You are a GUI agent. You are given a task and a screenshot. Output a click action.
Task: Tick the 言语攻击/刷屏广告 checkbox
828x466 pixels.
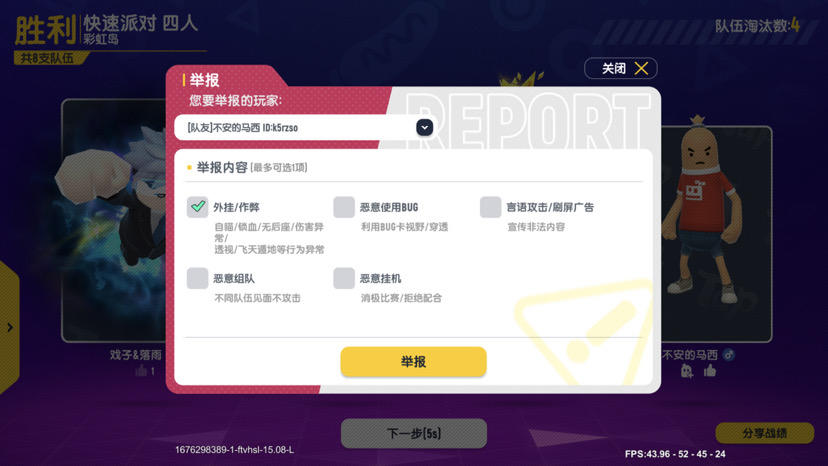tap(490, 207)
